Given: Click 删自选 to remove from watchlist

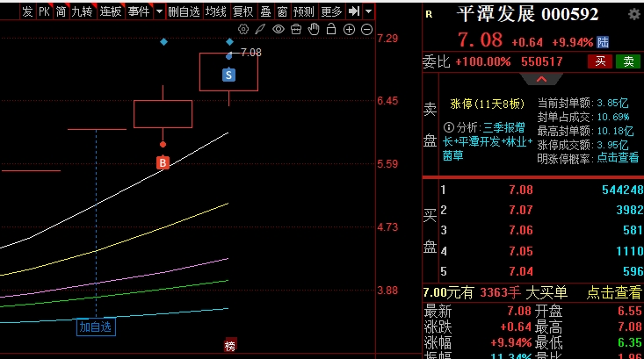Looking at the screenshot, I should [x=184, y=11].
